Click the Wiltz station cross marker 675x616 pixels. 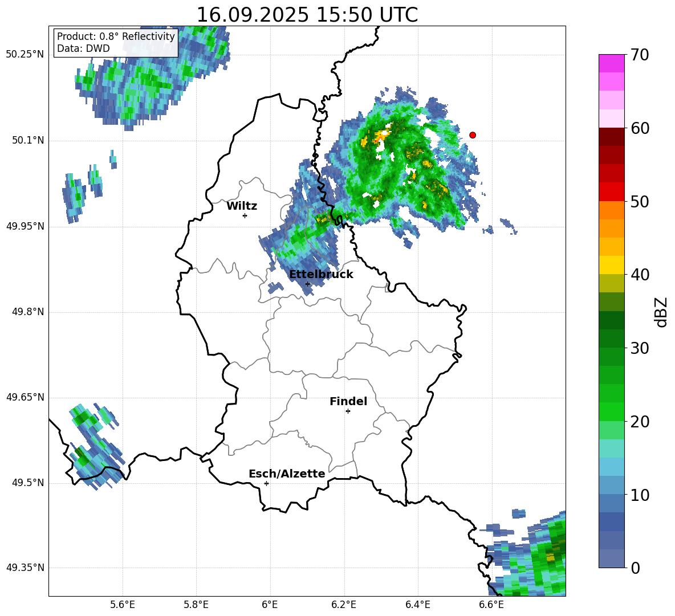[245, 215]
